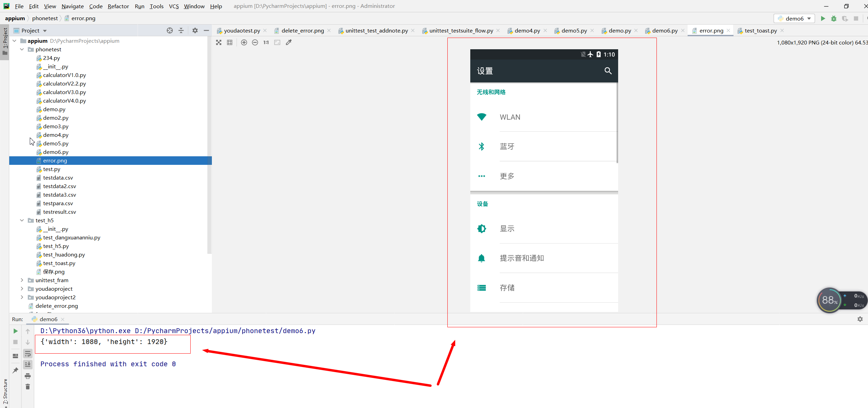Click the phonetest breadcrumb

point(45,18)
